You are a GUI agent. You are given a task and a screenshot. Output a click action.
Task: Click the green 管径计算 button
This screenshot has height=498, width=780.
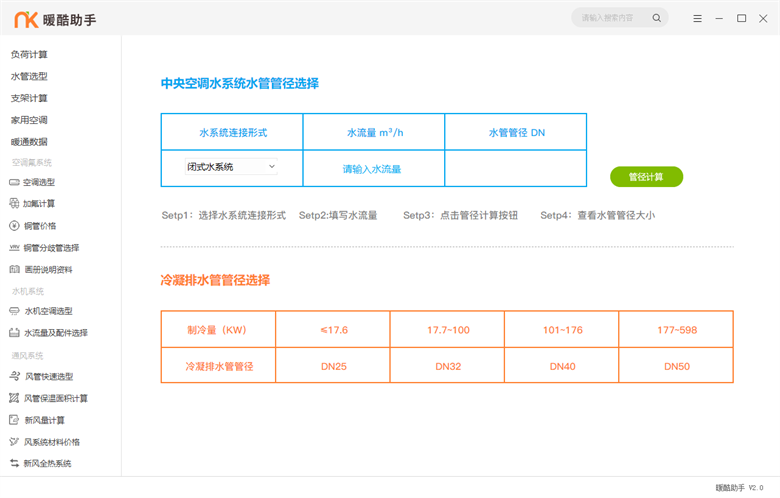(646, 177)
